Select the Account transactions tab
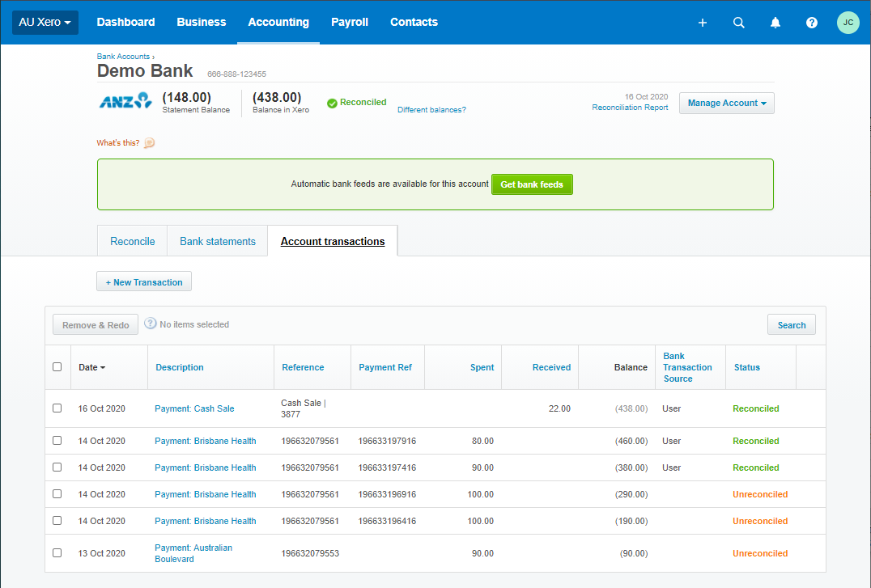 pos(333,242)
